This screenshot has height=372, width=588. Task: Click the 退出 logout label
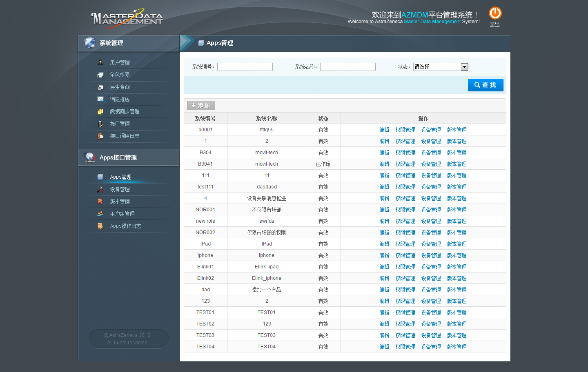click(495, 24)
